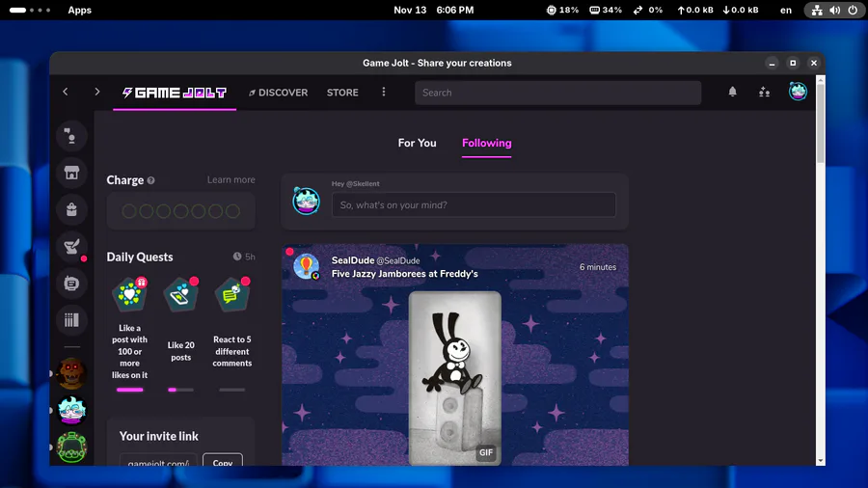Open the quests icon with red dot
Image resolution: width=868 pixels, height=488 pixels.
[71, 246]
